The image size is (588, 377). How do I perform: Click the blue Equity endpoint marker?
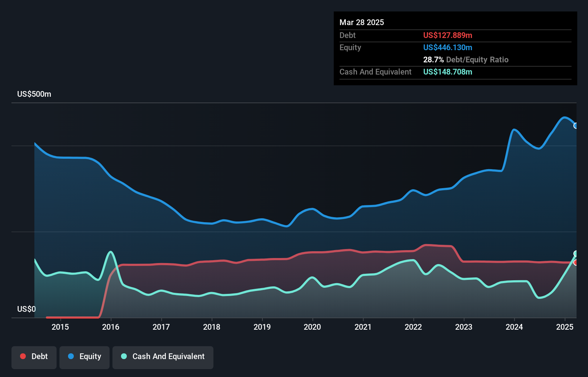(576, 126)
